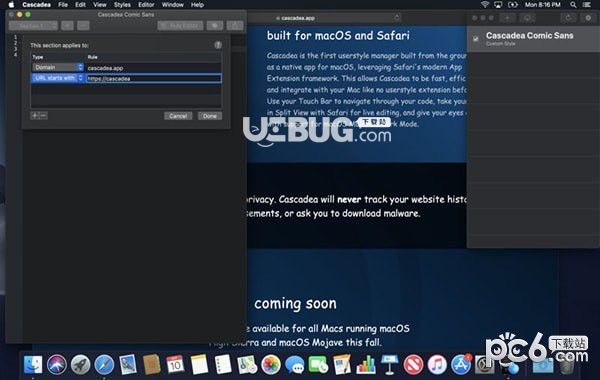The width and height of the screenshot is (600, 380).
Task: Open Photos from the Dock
Action: (271, 364)
